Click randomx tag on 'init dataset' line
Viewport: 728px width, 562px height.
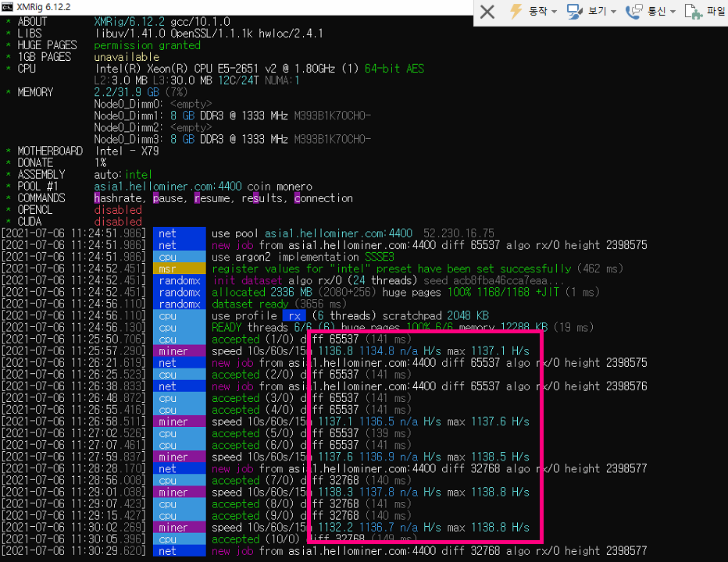[179, 280]
